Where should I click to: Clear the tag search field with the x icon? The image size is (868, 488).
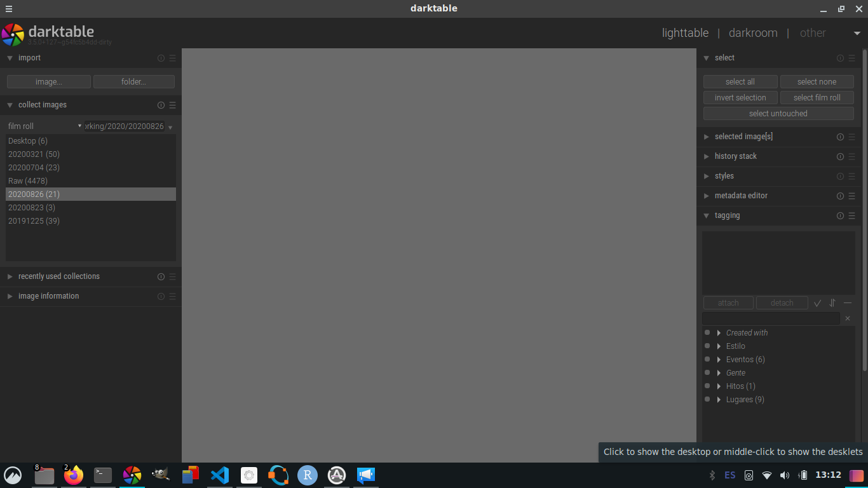[x=848, y=318]
